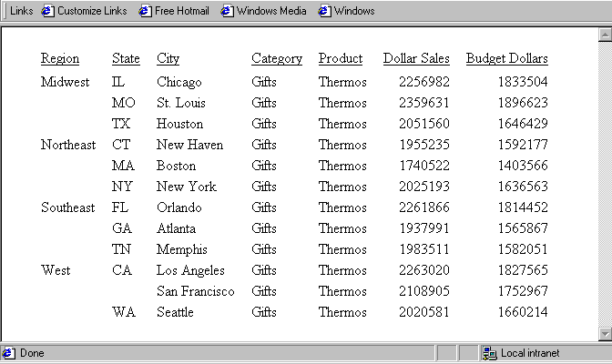Click the Northeast region cell
The width and height of the screenshot is (612, 364).
[x=67, y=145]
